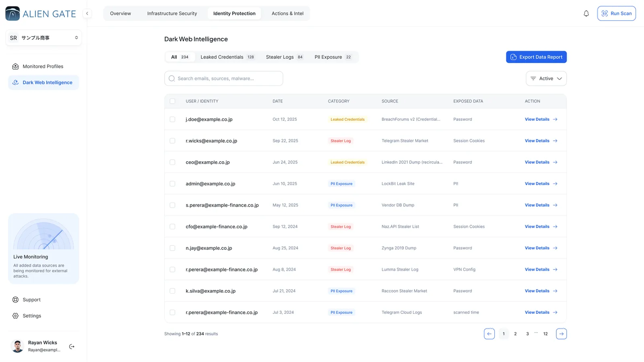This screenshot has height=362, width=644.
Task: Switch to Infrastructure Security tab
Action: click(172, 13)
